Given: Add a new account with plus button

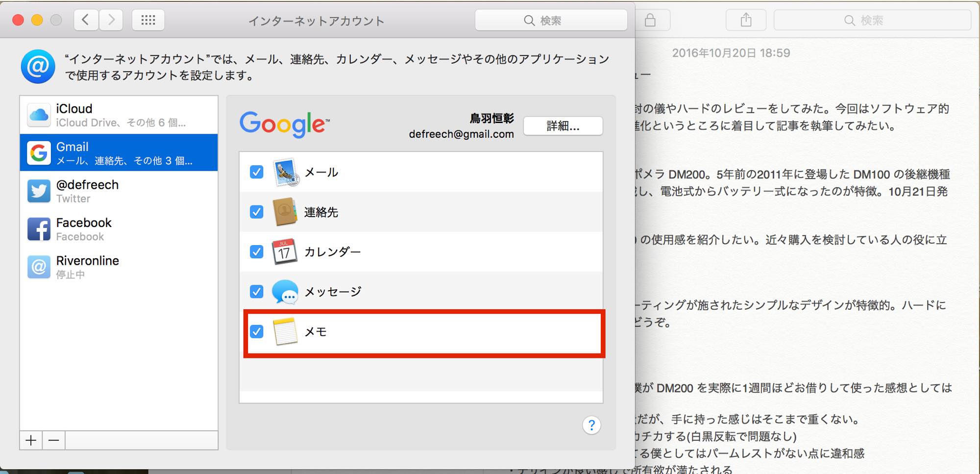Looking at the screenshot, I should point(31,440).
